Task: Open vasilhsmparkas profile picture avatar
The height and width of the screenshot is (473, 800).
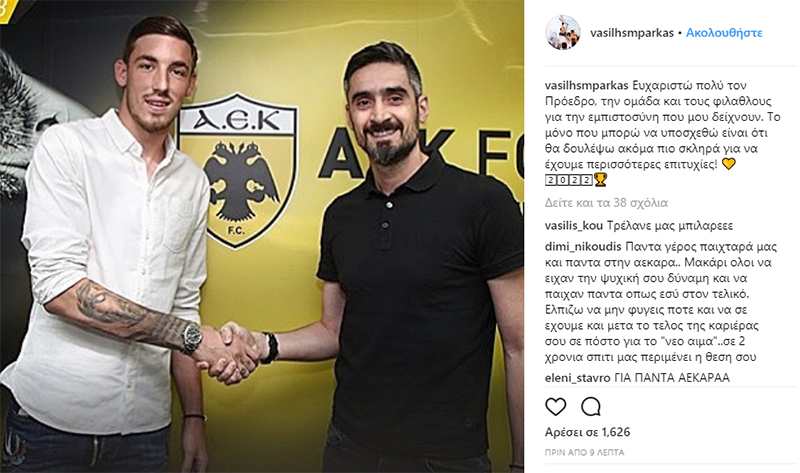Action: point(563,33)
